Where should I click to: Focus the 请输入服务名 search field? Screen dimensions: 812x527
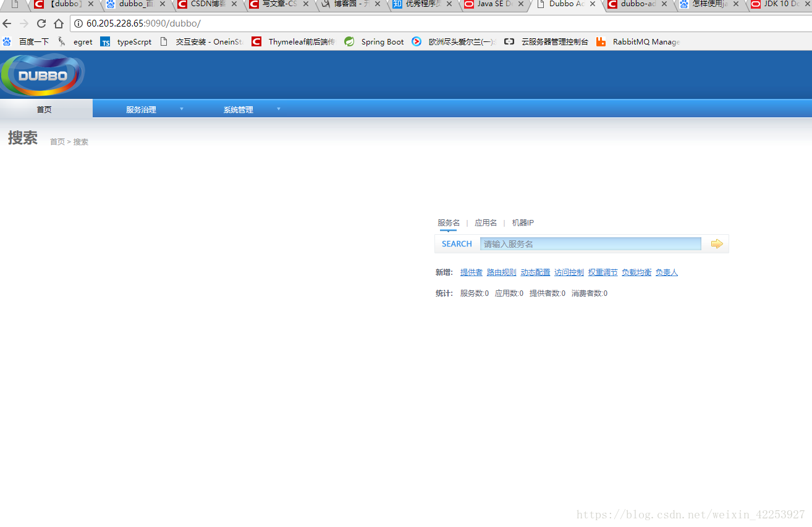point(591,244)
